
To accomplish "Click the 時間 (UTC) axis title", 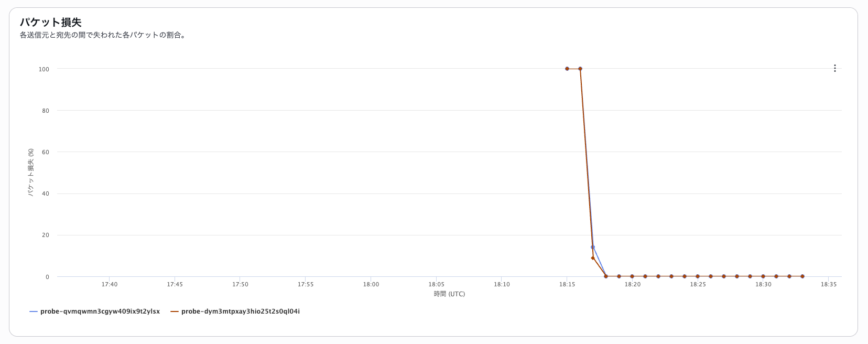I will (x=449, y=294).
